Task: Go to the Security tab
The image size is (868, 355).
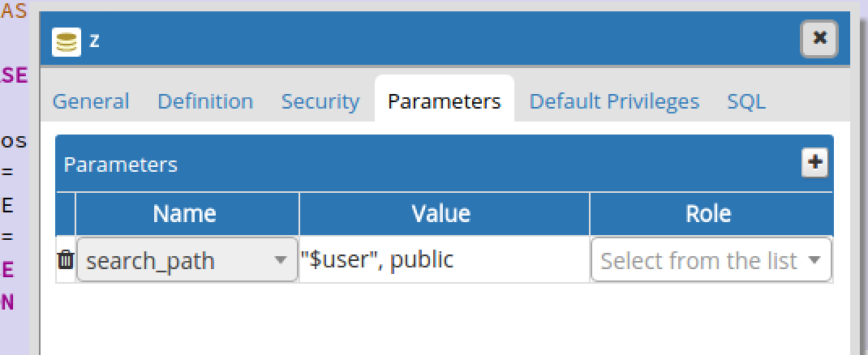Action: tap(320, 101)
